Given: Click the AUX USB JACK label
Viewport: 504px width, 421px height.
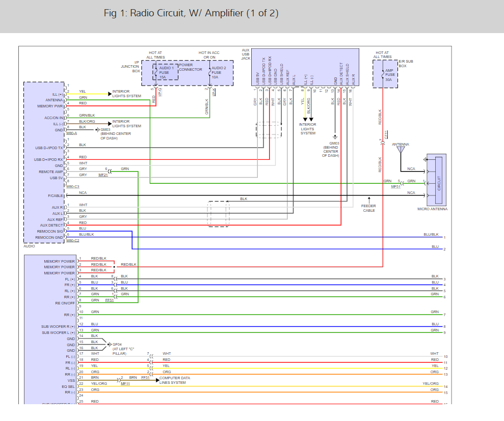Looking at the screenshot, I should coord(246,54).
